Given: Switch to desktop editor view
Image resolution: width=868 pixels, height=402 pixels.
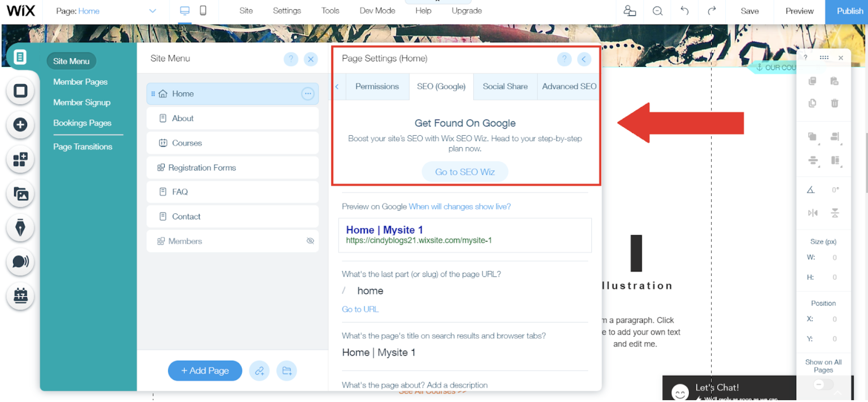Looking at the screenshot, I should coord(185,11).
